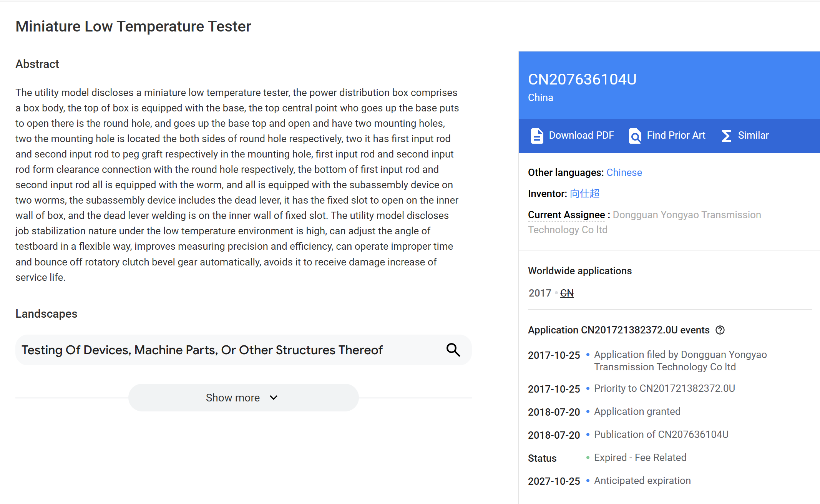Click the Similar sigma icon
This screenshot has height=504, width=820.
point(726,136)
